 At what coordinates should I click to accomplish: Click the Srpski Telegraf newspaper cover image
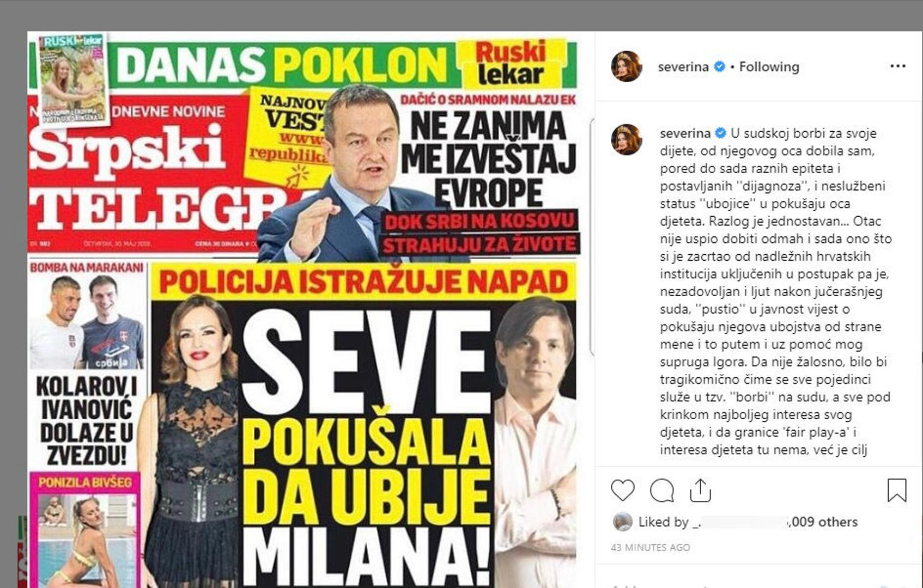[x=303, y=309]
